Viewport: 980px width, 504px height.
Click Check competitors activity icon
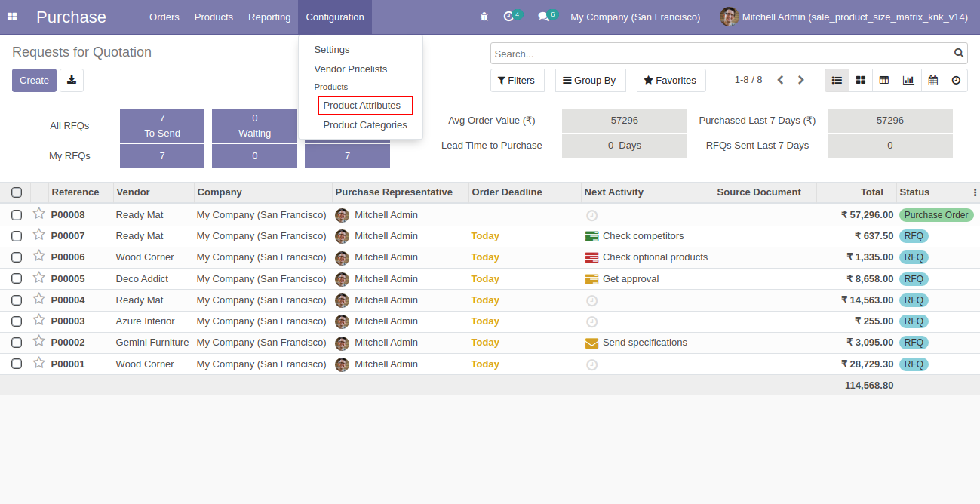coord(592,236)
